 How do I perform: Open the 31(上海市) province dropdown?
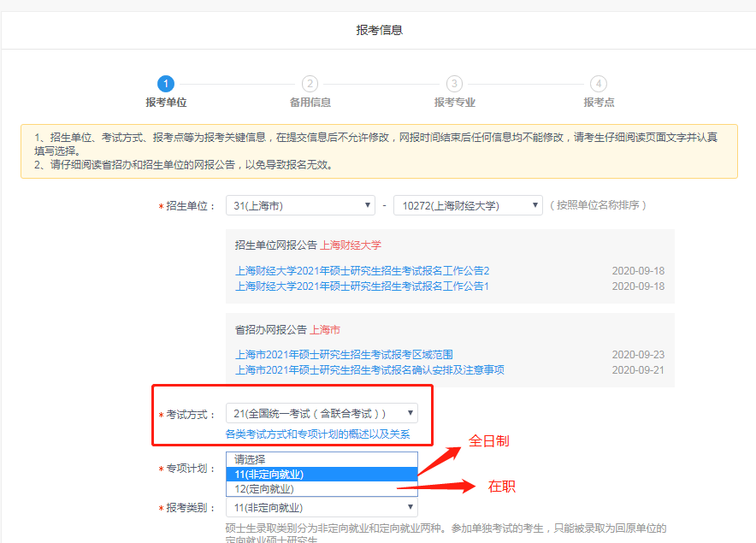[299, 205]
